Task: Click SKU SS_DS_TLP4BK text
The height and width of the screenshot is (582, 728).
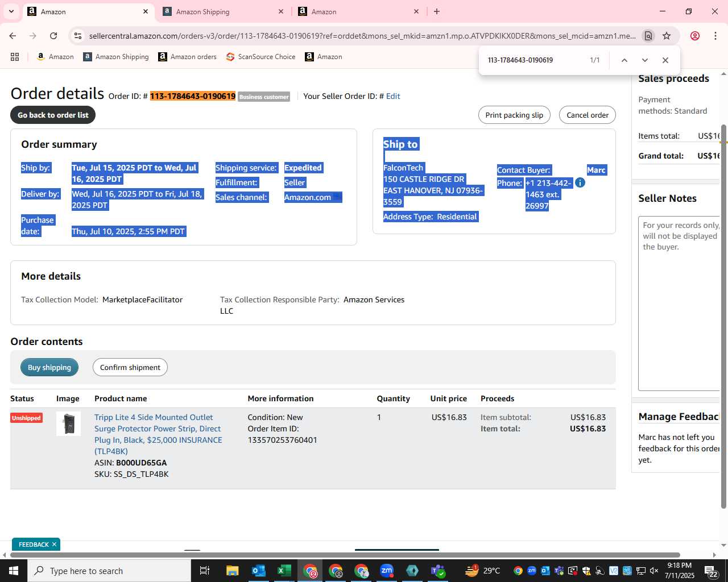Action: (x=131, y=474)
